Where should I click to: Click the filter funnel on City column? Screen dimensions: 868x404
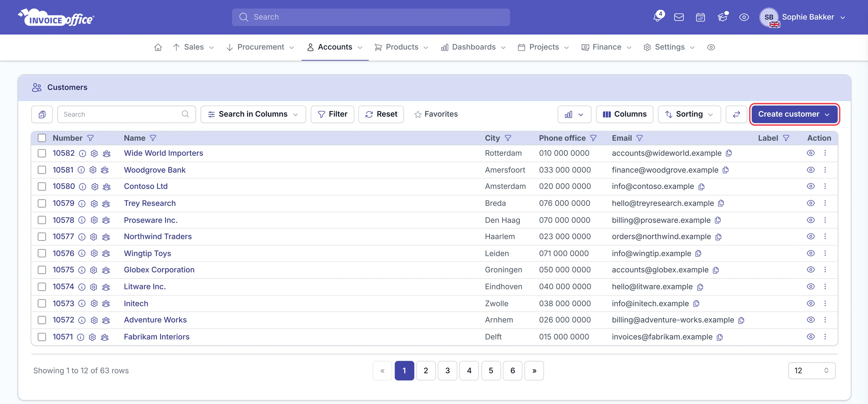click(x=508, y=138)
